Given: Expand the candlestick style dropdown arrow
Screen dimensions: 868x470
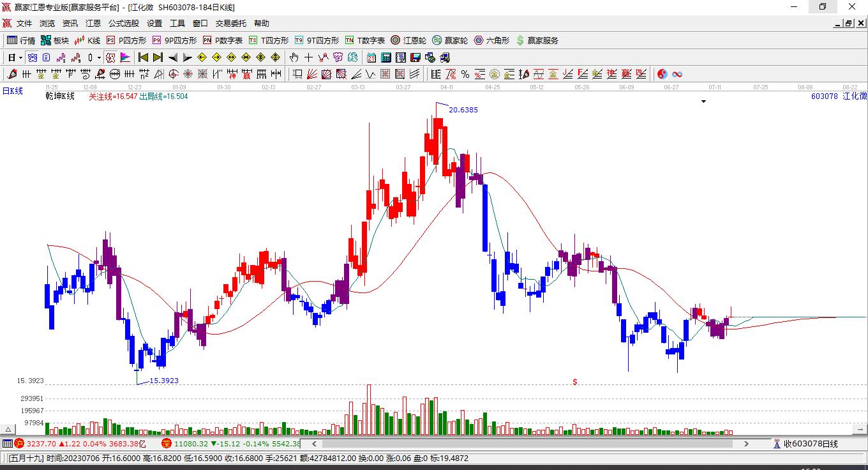Looking at the screenshot, I should point(100,57).
